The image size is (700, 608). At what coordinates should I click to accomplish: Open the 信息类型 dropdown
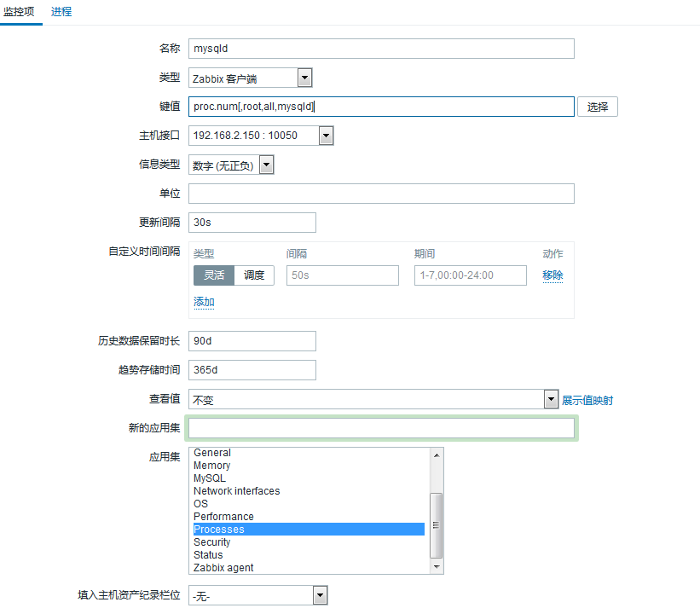[x=266, y=165]
